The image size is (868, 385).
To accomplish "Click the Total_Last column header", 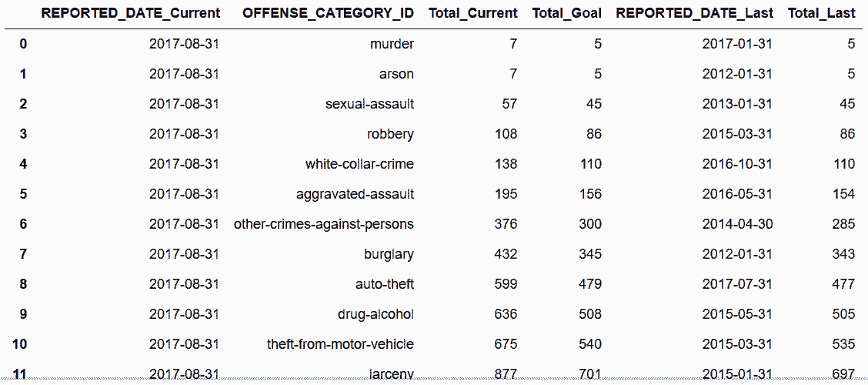I will point(821,14).
